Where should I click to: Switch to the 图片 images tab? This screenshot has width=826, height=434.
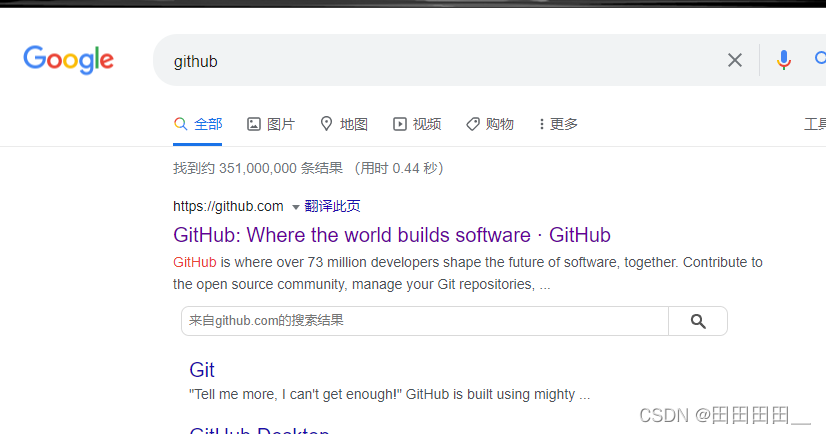pyautogui.click(x=271, y=124)
